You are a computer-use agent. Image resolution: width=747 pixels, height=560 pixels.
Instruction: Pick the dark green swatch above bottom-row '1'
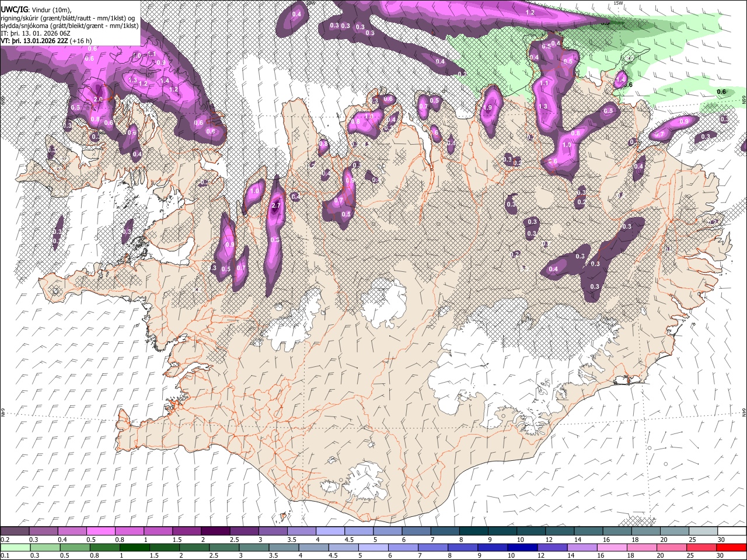coord(134,547)
